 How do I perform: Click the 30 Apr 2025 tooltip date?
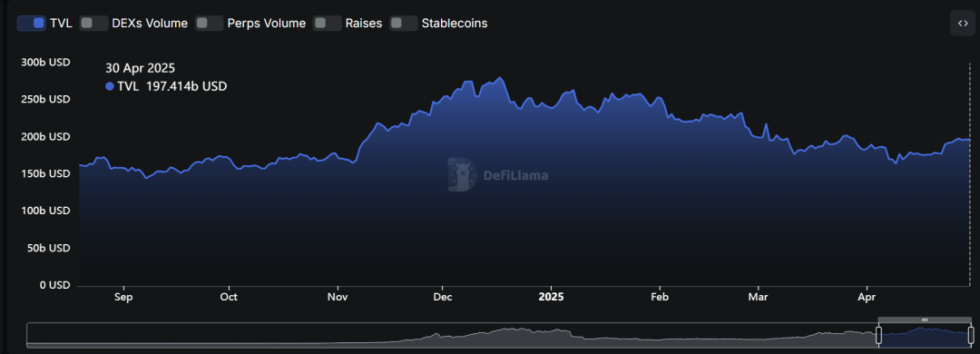tap(140, 69)
